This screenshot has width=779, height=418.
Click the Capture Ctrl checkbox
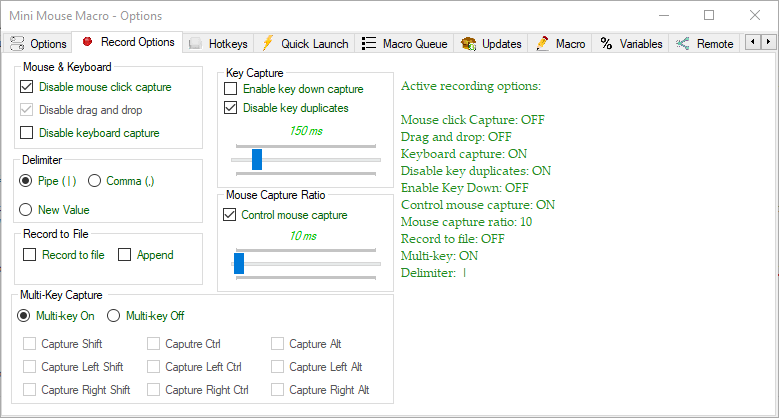(x=154, y=343)
